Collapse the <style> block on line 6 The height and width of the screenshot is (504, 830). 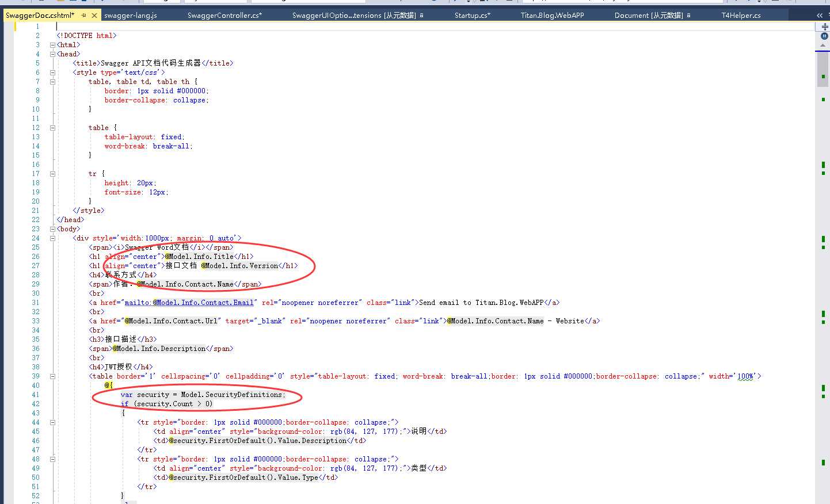tap(52, 72)
